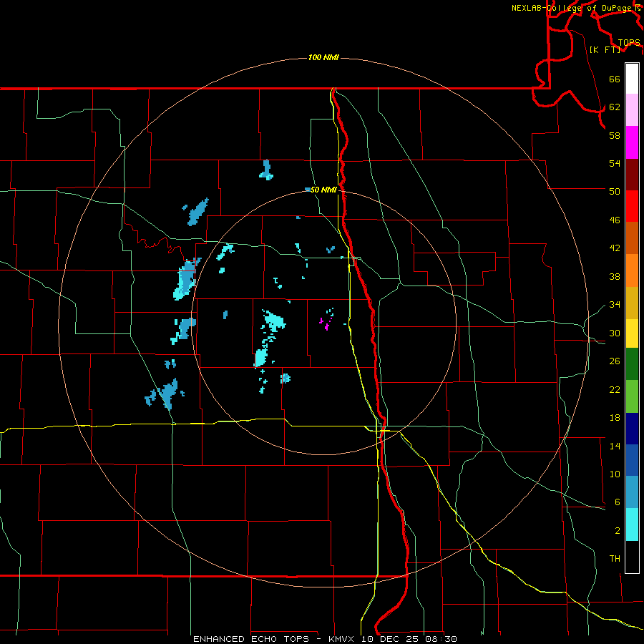
Task: Click the '6' legend value
Action: (x=618, y=502)
